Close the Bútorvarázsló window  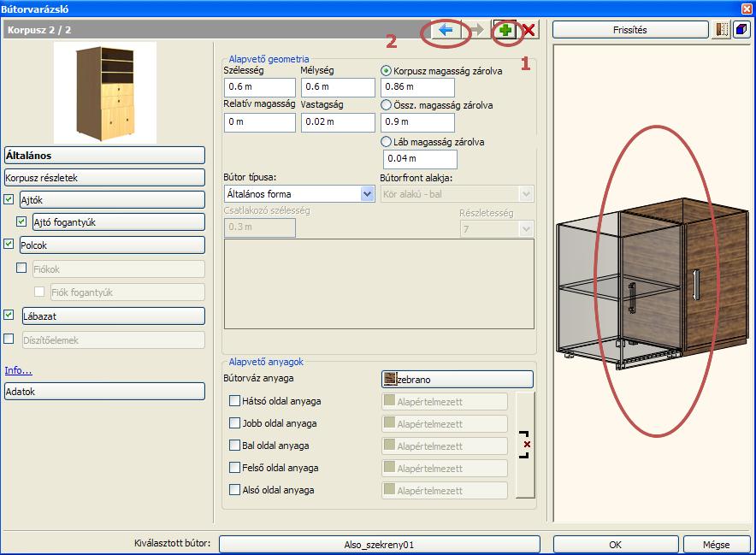click(747, 9)
